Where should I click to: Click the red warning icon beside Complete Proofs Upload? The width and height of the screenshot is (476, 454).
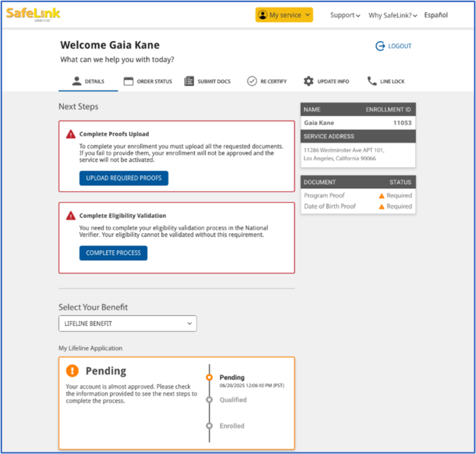pyautogui.click(x=71, y=134)
